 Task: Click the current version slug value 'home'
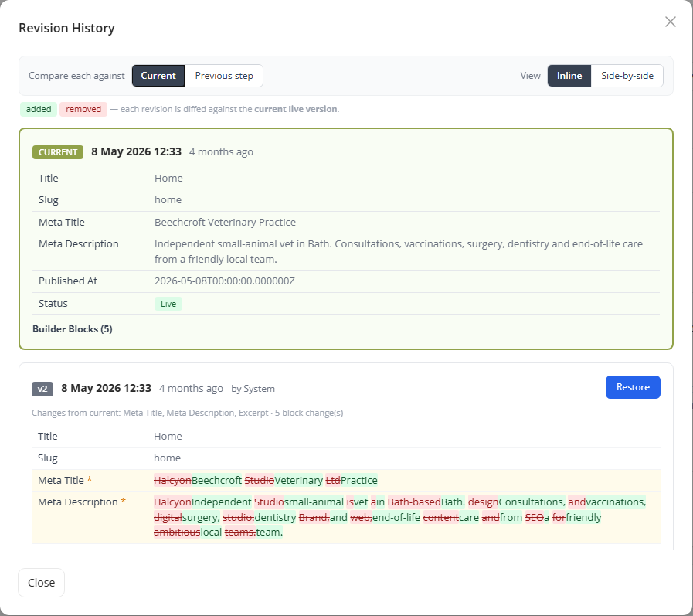coord(168,200)
